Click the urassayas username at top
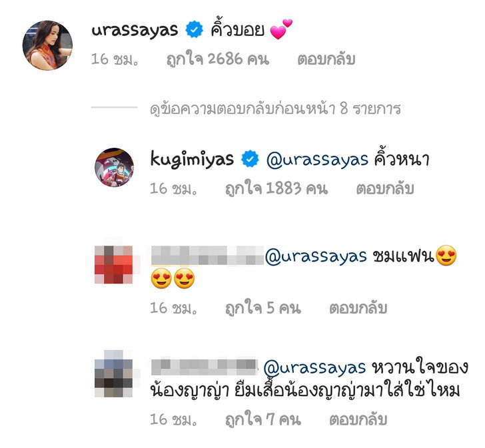The height and width of the screenshot is (448, 485). [135, 31]
